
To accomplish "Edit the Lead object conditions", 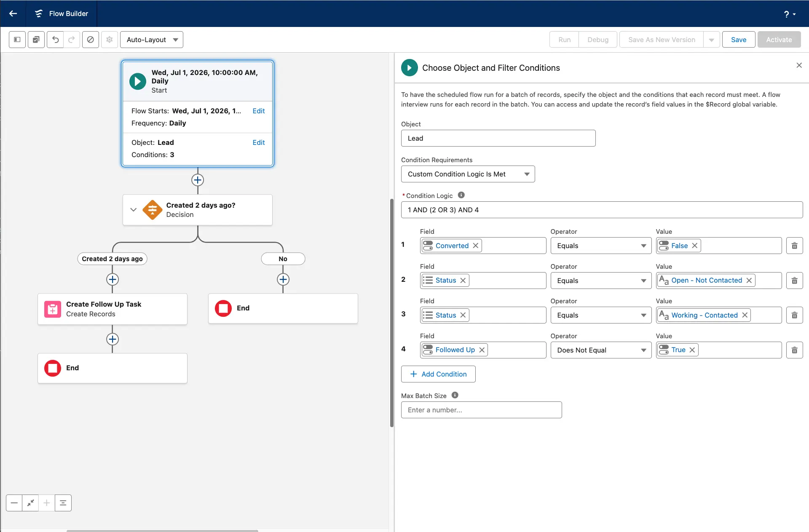I will (x=259, y=142).
